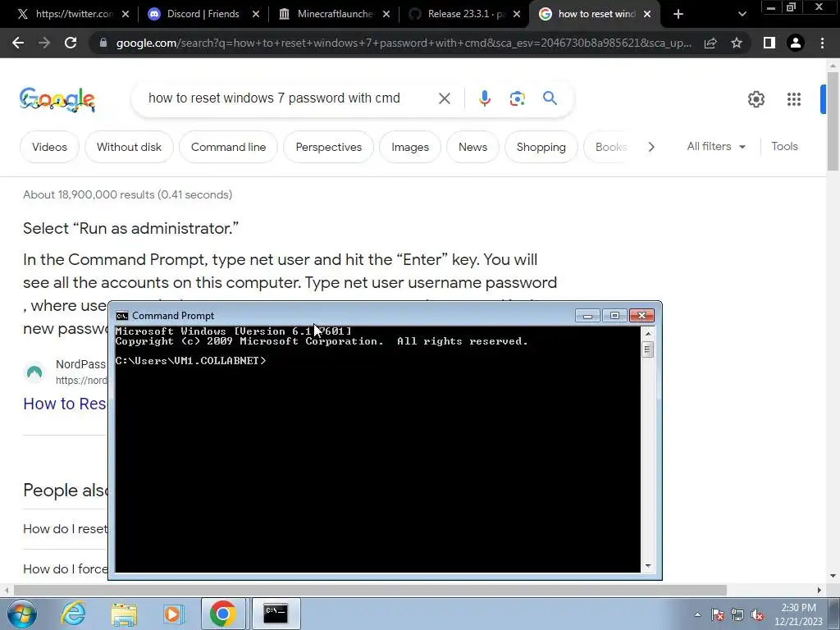
Task: Share this page via the share icon
Action: (710, 43)
